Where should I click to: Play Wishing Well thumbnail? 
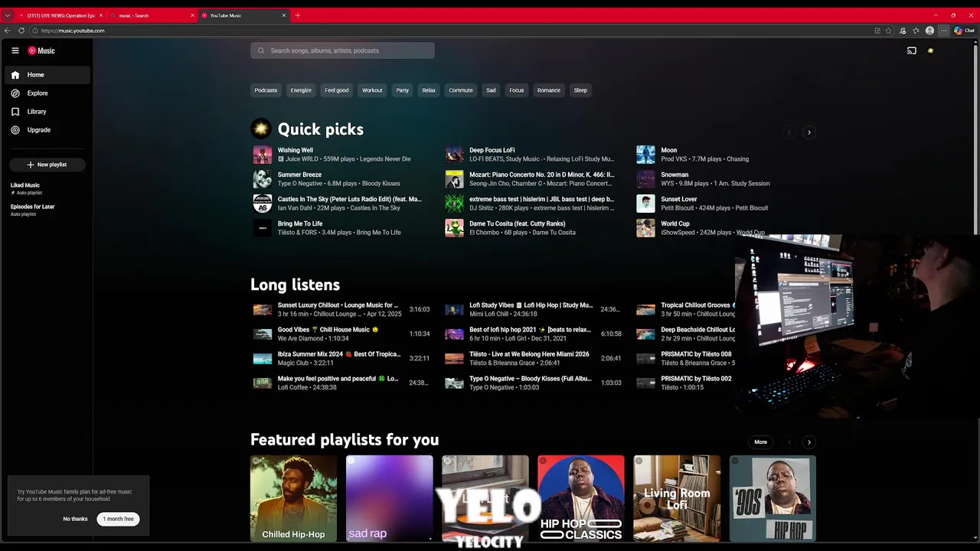point(263,155)
